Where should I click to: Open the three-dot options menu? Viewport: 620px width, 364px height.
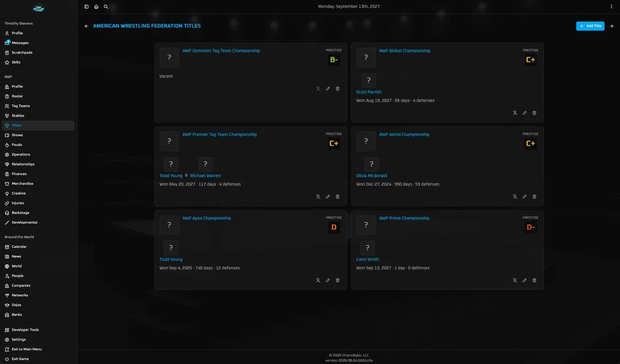tap(611, 7)
